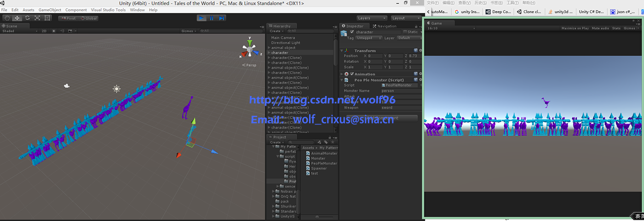Select Directional Light in Hierarchy

point(286,43)
